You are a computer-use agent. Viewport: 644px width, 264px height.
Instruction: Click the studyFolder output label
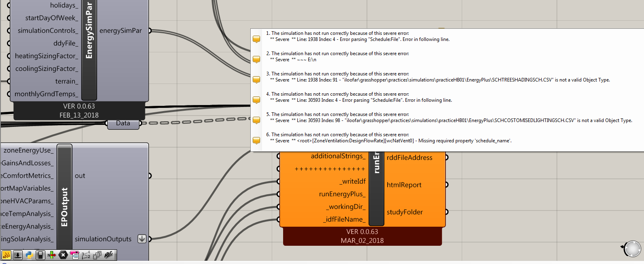[405, 212]
